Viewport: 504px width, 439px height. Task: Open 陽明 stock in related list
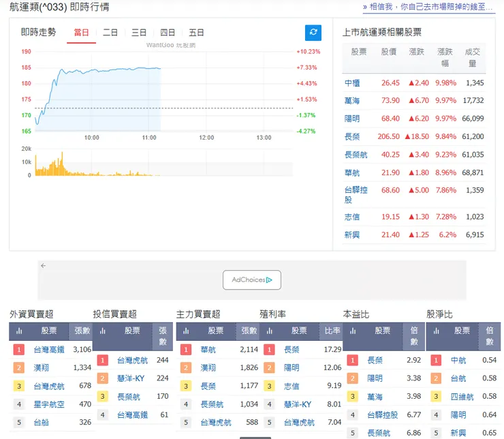pyautogui.click(x=352, y=119)
